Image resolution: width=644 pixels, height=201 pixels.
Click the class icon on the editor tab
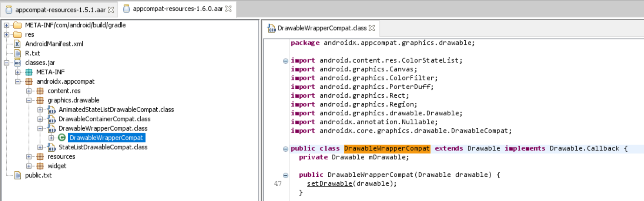coord(271,28)
